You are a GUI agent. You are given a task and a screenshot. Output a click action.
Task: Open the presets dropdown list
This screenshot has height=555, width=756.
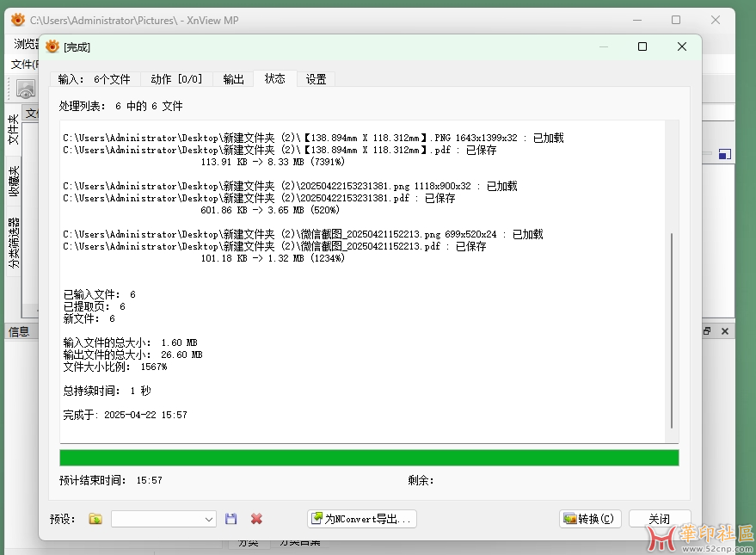(209, 519)
